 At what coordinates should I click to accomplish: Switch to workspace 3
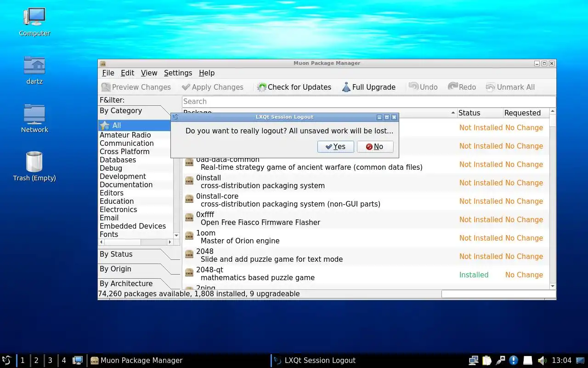(x=50, y=360)
